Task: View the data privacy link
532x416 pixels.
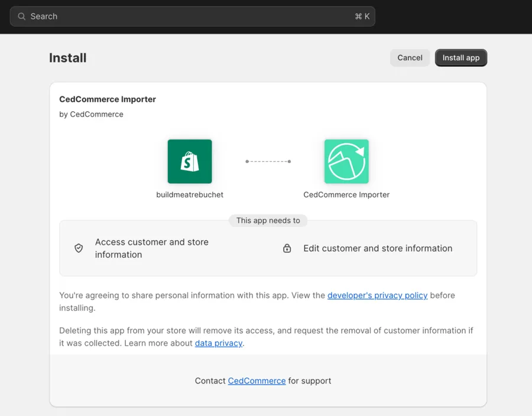Action: [x=218, y=343]
